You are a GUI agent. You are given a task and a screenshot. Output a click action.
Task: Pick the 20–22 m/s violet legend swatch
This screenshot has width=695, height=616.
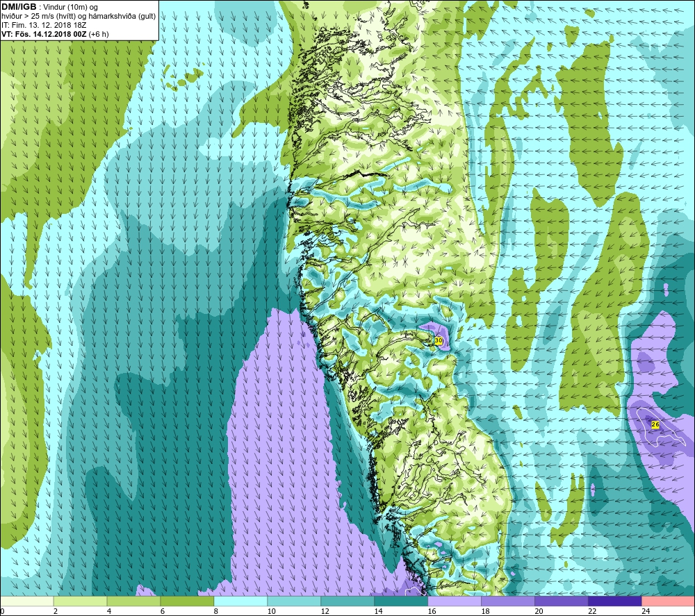[x=561, y=601]
